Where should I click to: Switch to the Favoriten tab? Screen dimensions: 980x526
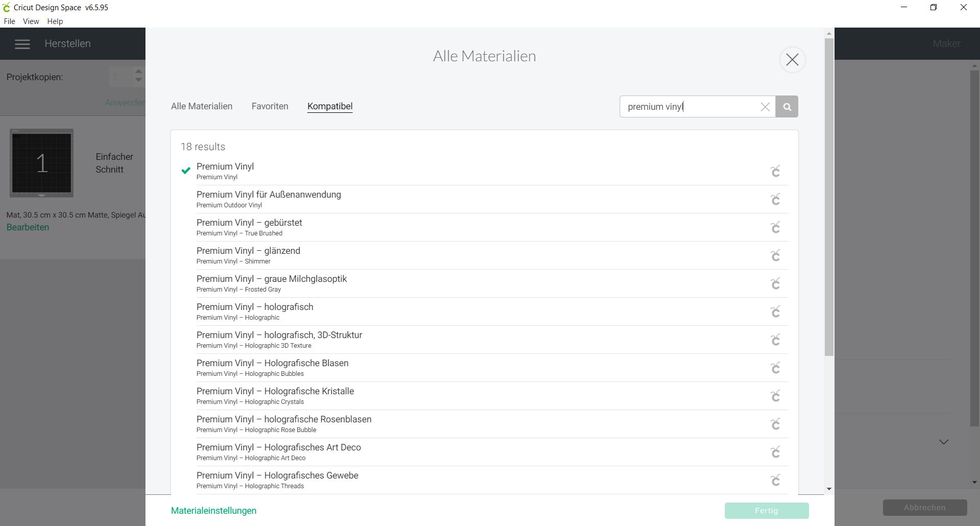(270, 106)
